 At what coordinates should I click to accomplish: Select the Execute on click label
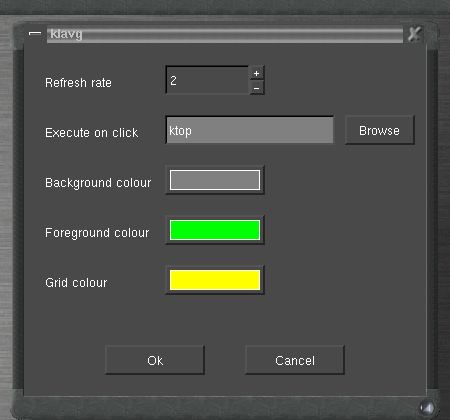(92, 133)
